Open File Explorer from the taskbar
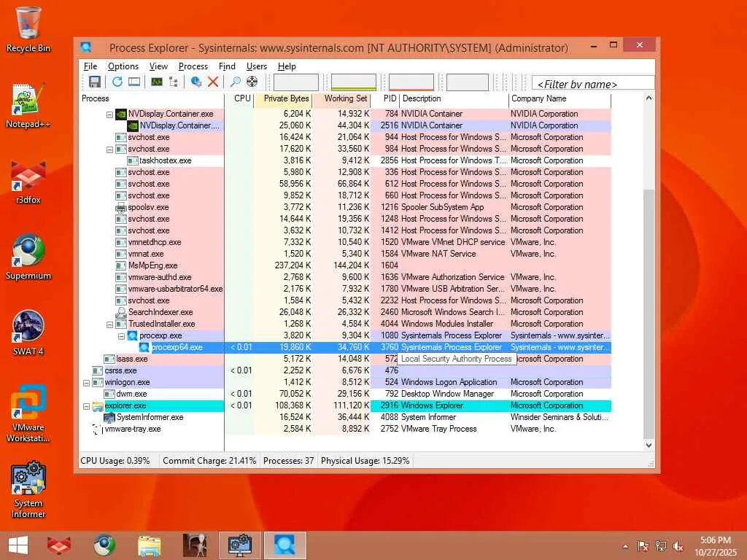This screenshot has width=747, height=560. 149,545
